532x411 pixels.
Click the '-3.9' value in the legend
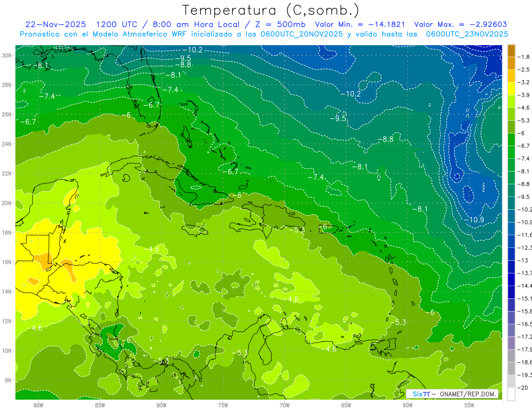pos(524,95)
